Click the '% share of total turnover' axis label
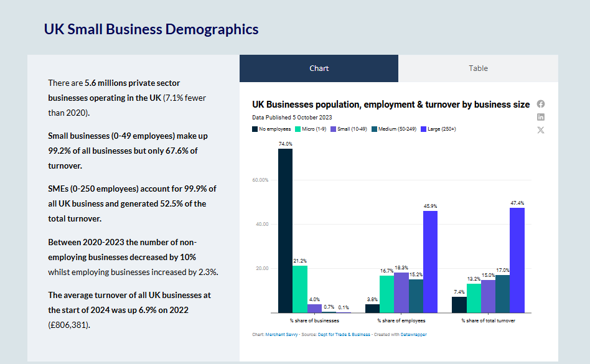 [x=488, y=321]
